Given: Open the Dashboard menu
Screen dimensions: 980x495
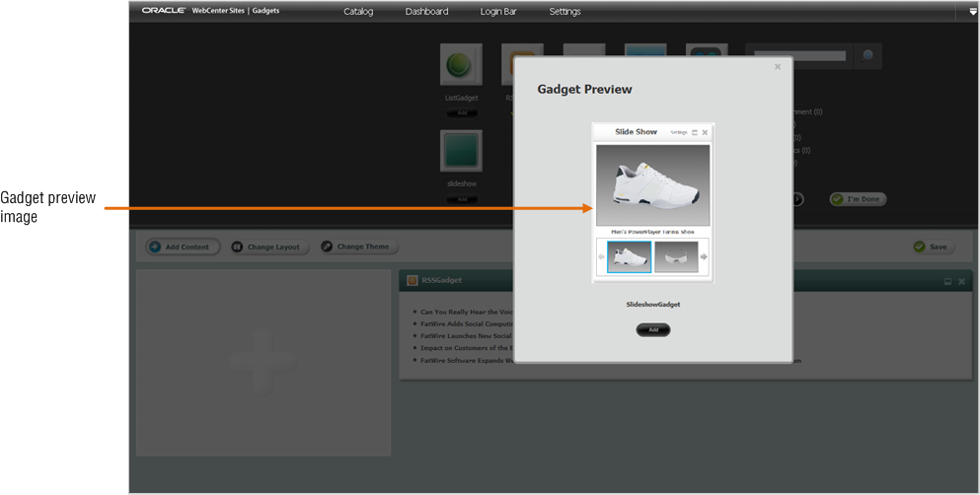Looking at the screenshot, I should click(427, 11).
